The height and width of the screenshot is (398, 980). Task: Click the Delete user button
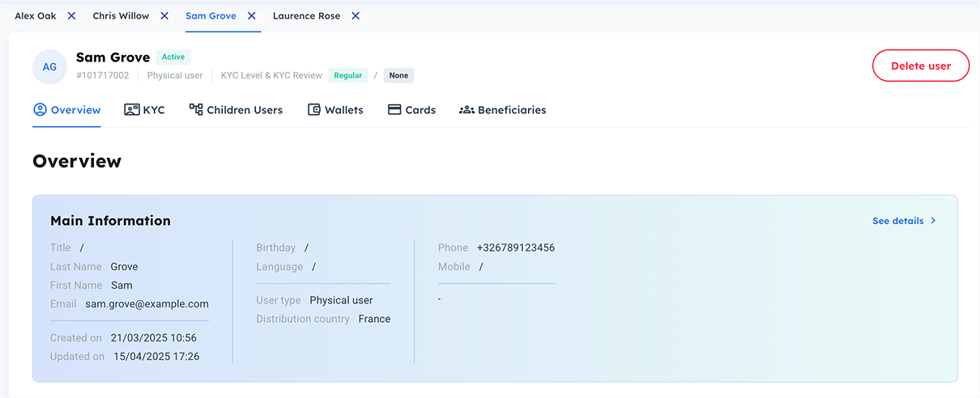click(921, 66)
